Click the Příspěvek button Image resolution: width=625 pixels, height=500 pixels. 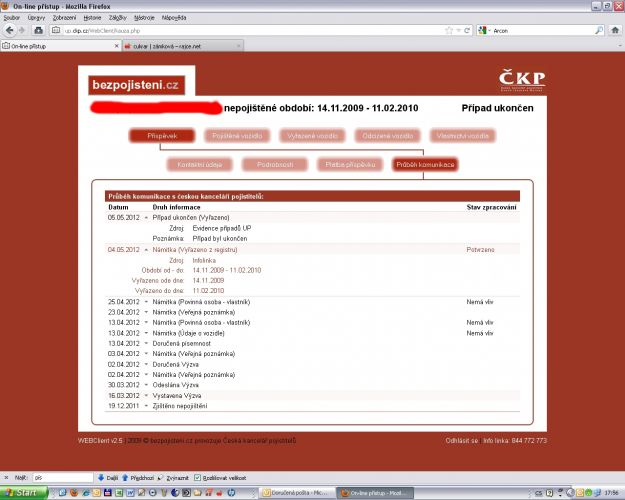(x=162, y=136)
